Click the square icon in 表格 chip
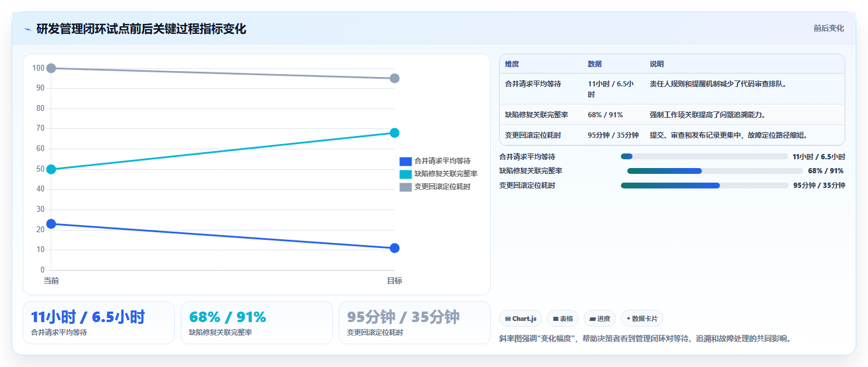Viewport: 868px width, 367px height. (556, 319)
